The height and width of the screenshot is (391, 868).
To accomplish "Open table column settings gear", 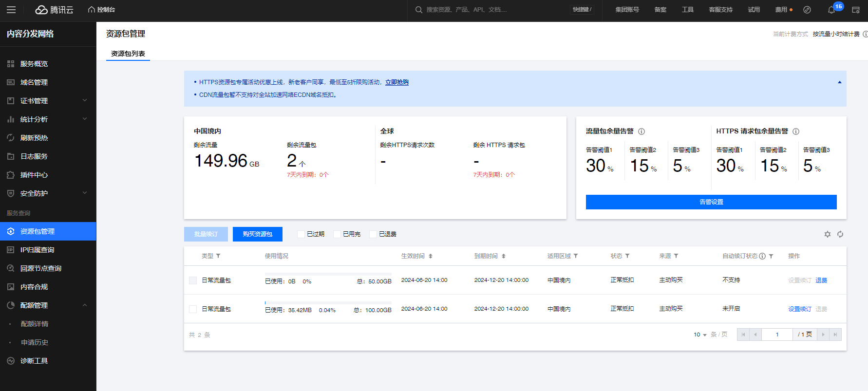I will pyautogui.click(x=827, y=234).
